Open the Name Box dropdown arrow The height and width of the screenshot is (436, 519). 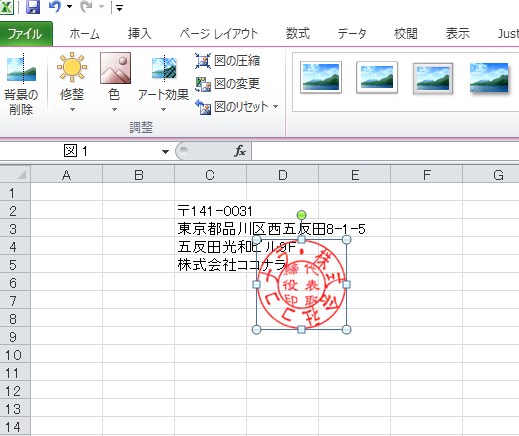165,152
